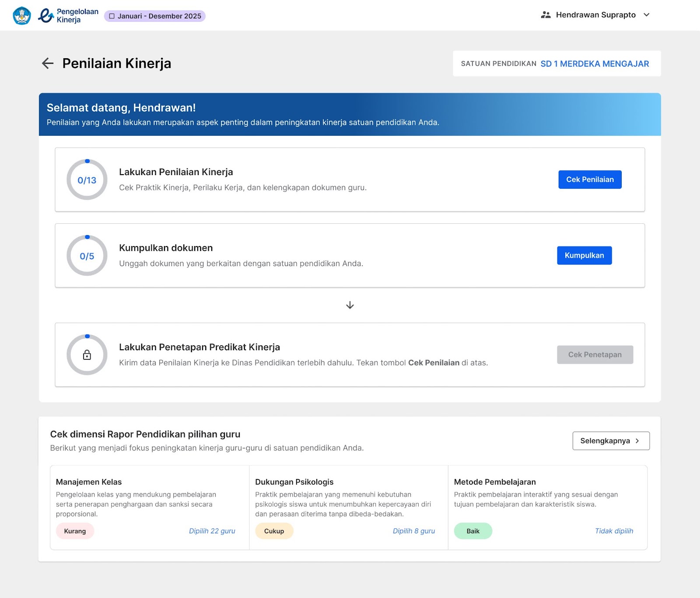Open the Pengelolaan Kinerja logo

(x=68, y=16)
